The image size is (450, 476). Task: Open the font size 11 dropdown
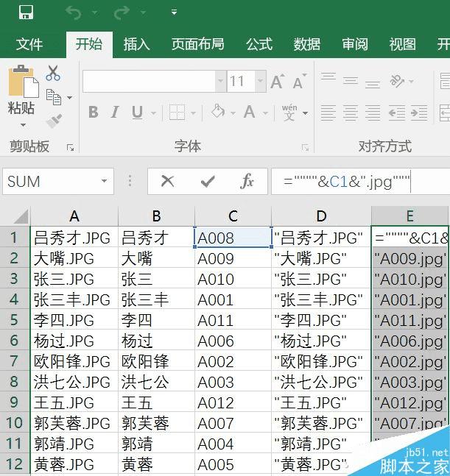[x=261, y=81]
